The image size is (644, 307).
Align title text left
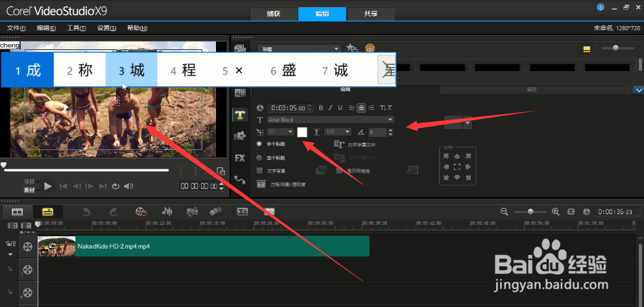[352, 108]
